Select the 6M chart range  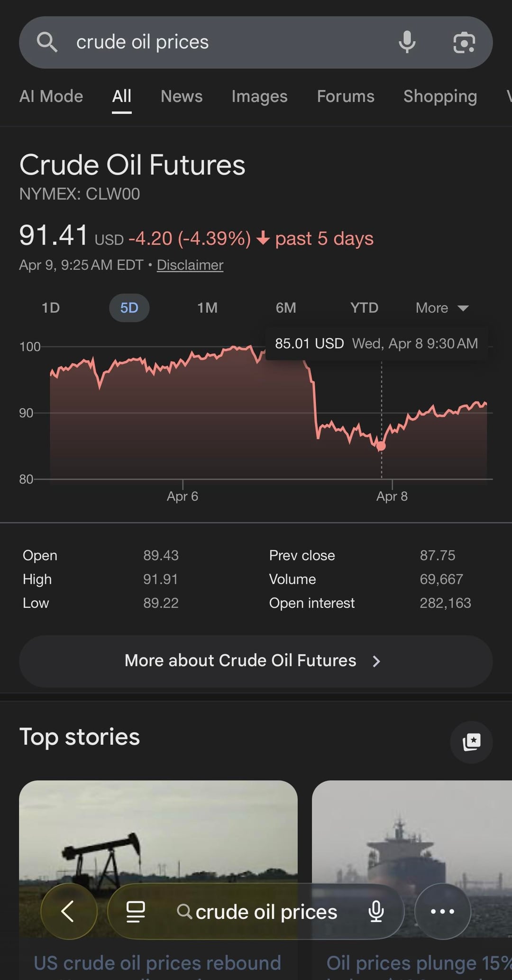pyautogui.click(x=286, y=308)
